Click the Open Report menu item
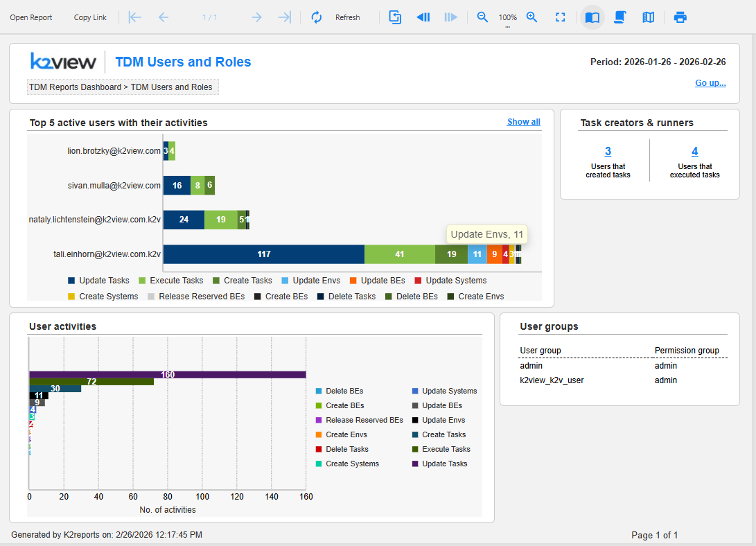The image size is (756, 546). 31,17
